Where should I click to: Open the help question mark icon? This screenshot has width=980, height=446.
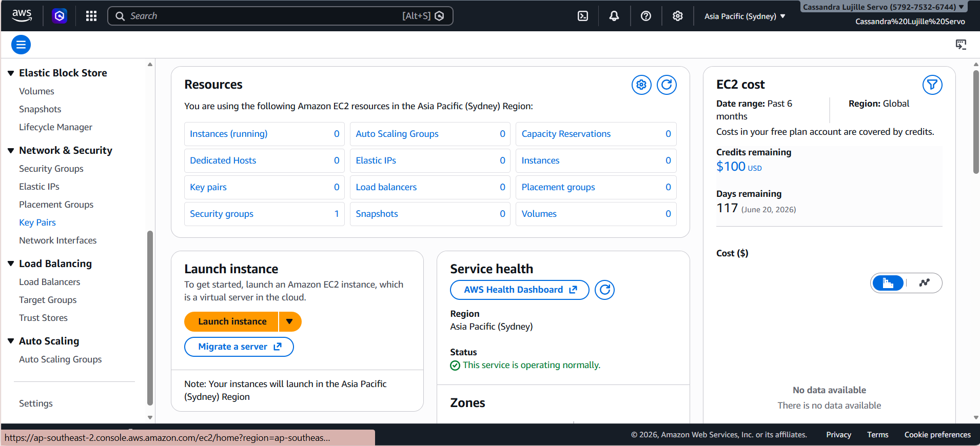(x=646, y=16)
